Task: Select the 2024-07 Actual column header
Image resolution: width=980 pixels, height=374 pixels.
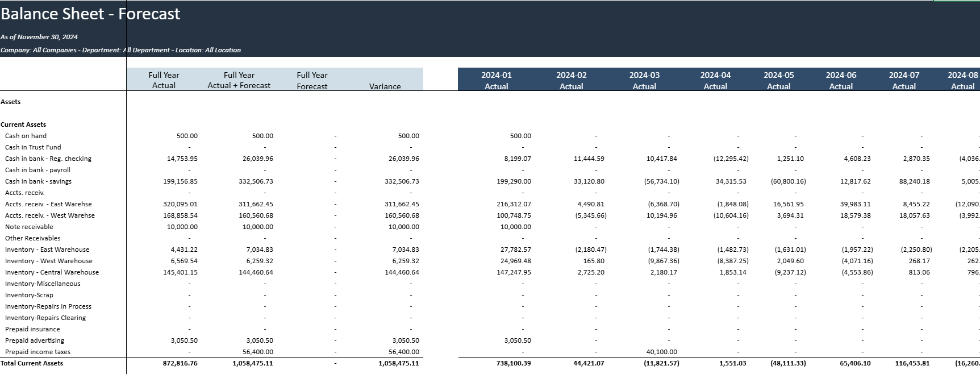Action: tap(903, 80)
